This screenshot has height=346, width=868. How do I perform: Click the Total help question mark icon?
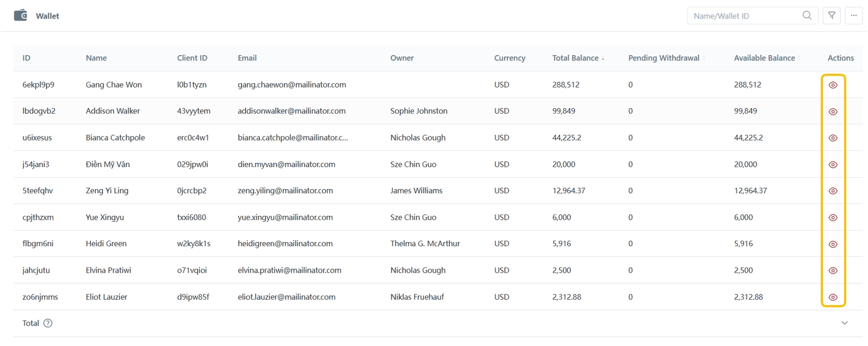(48, 323)
